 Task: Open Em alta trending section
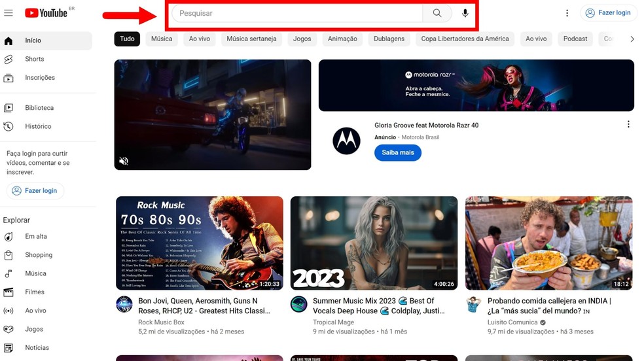(x=46, y=237)
